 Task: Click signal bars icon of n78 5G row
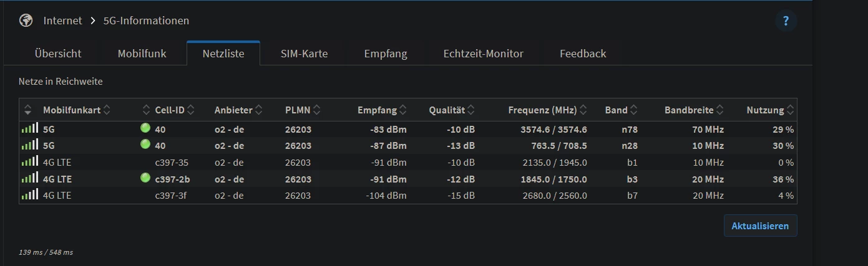coord(29,129)
